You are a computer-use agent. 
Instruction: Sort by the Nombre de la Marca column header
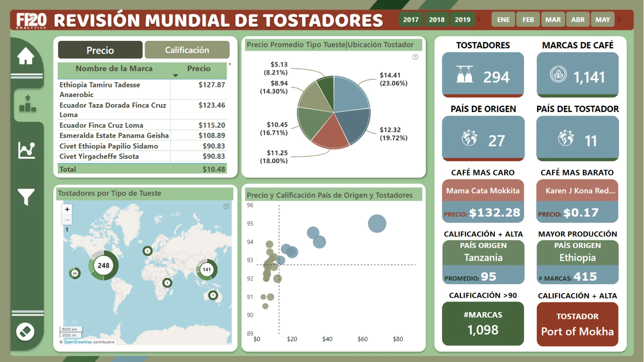click(x=114, y=68)
